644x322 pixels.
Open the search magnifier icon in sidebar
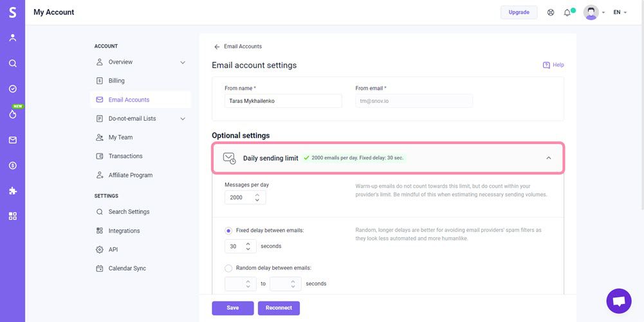pos(13,63)
